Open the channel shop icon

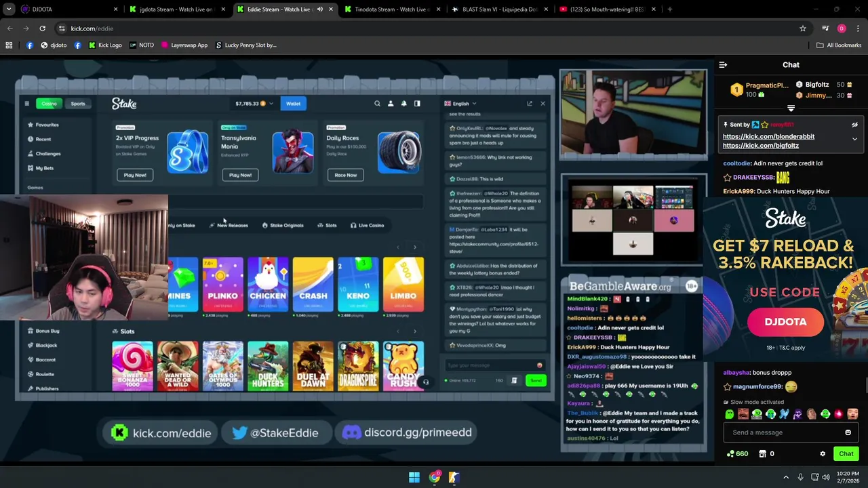tap(762, 454)
